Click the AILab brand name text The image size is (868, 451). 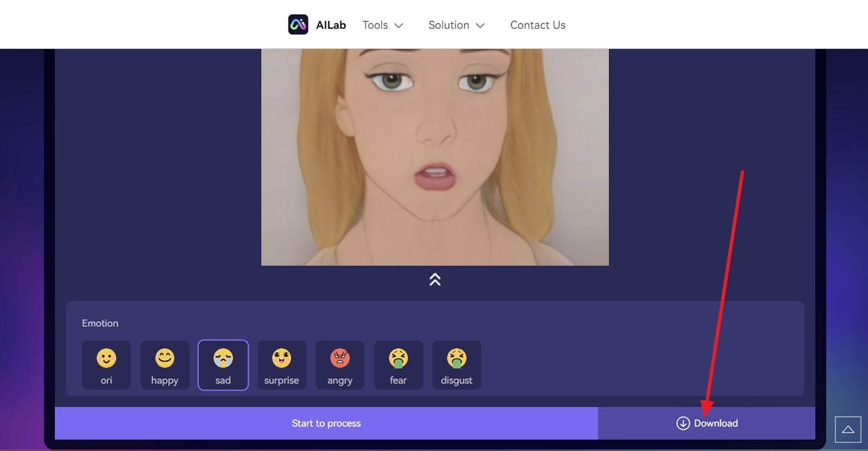coord(331,25)
